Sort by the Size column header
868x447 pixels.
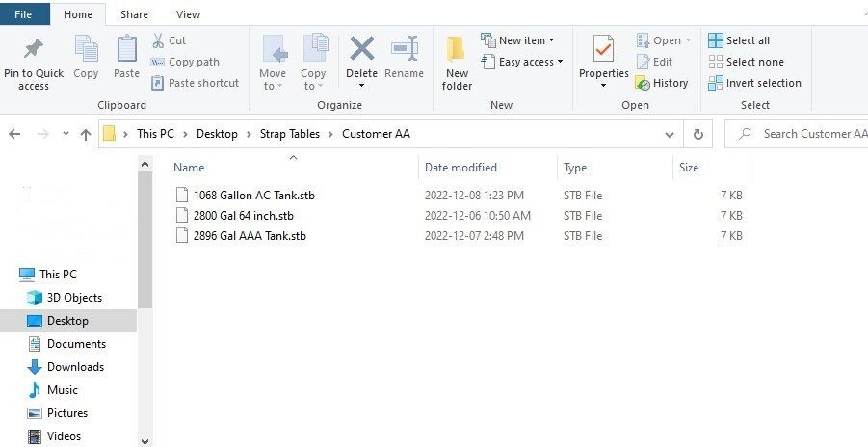(689, 168)
